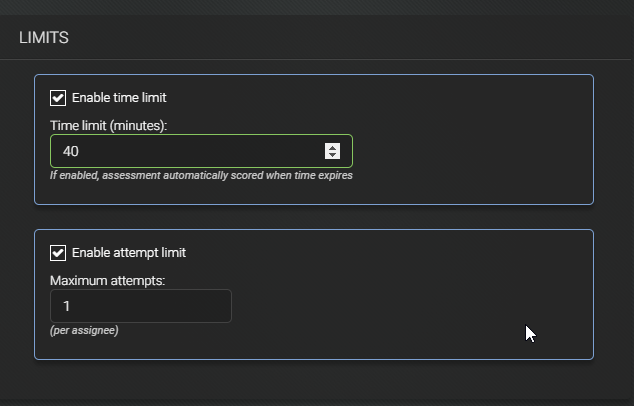Screen dimensions: 634x406
Task: Click the divider line below LIMITS
Action: 315,59
